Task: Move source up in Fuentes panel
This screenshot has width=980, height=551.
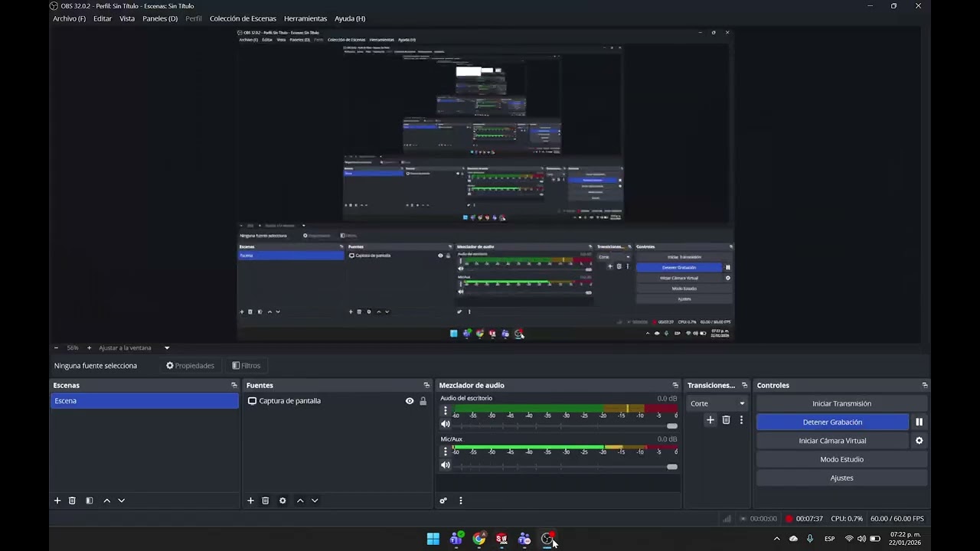Action: 300,500
